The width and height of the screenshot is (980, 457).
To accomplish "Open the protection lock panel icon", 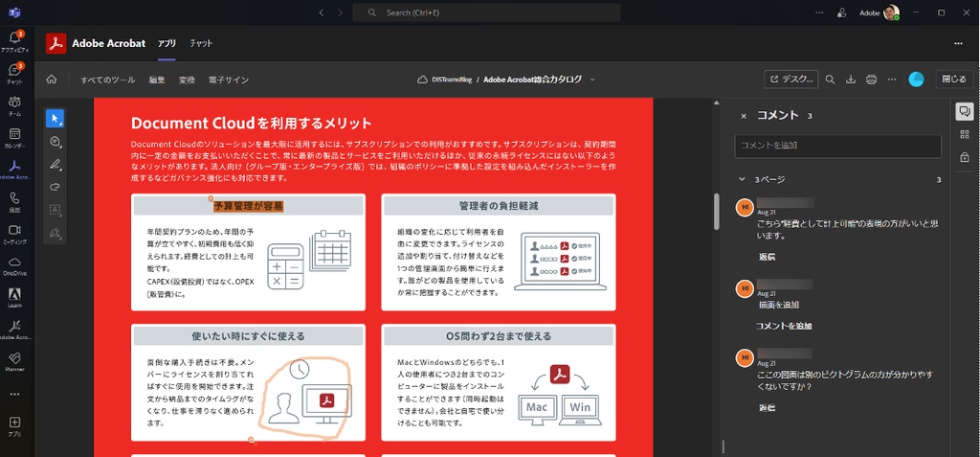I will click(965, 157).
